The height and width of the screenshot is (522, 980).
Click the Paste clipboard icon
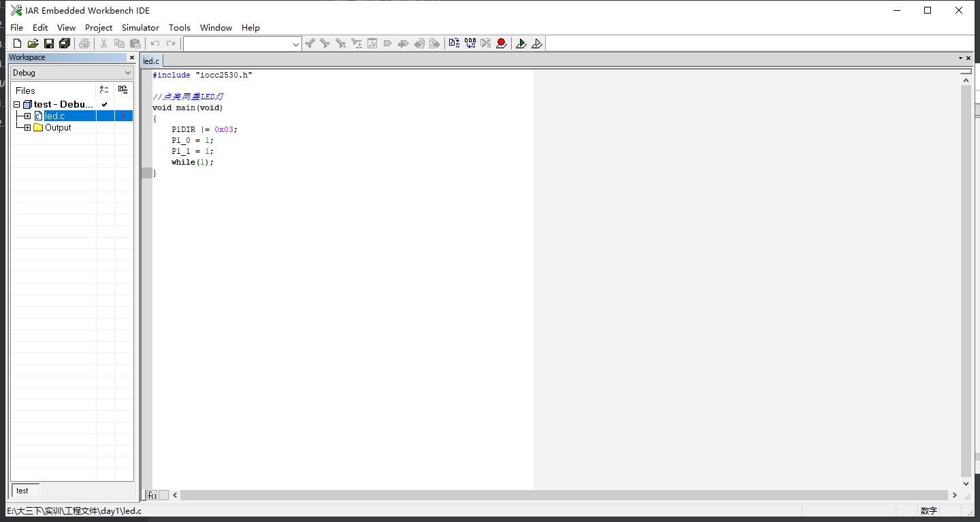[x=135, y=44]
